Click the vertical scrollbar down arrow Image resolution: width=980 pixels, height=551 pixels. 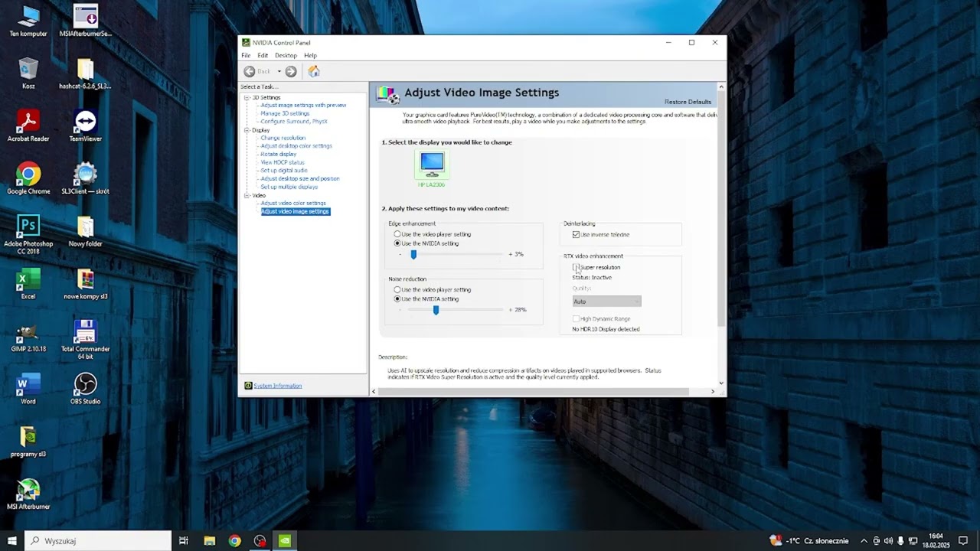721,383
